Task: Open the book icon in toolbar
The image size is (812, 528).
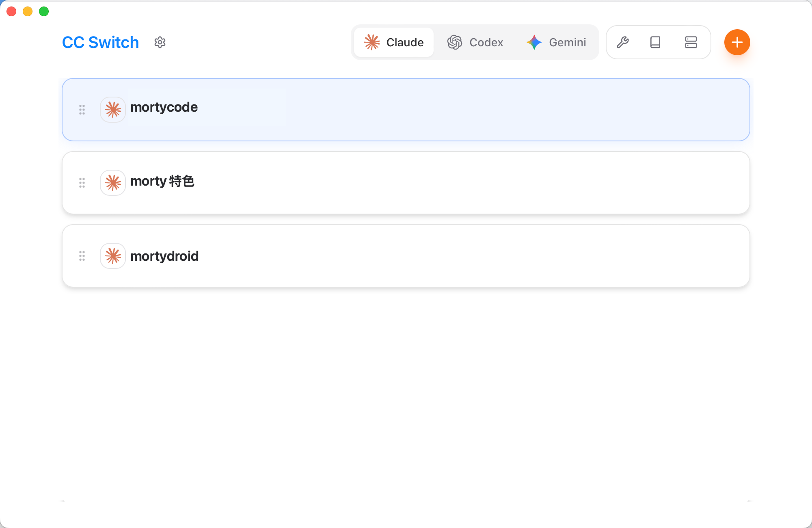Action: (655, 42)
